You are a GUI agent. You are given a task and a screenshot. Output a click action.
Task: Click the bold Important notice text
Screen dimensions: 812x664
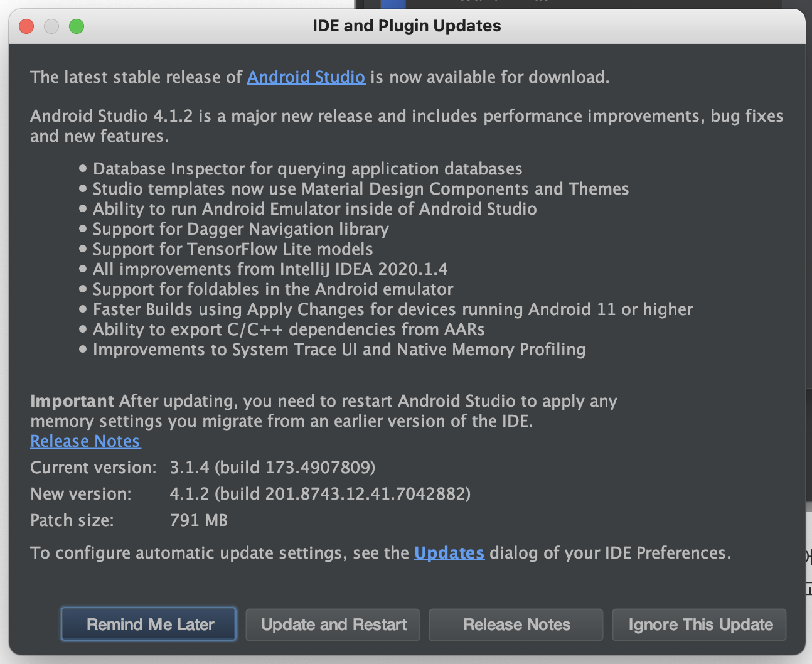pyautogui.click(x=72, y=401)
